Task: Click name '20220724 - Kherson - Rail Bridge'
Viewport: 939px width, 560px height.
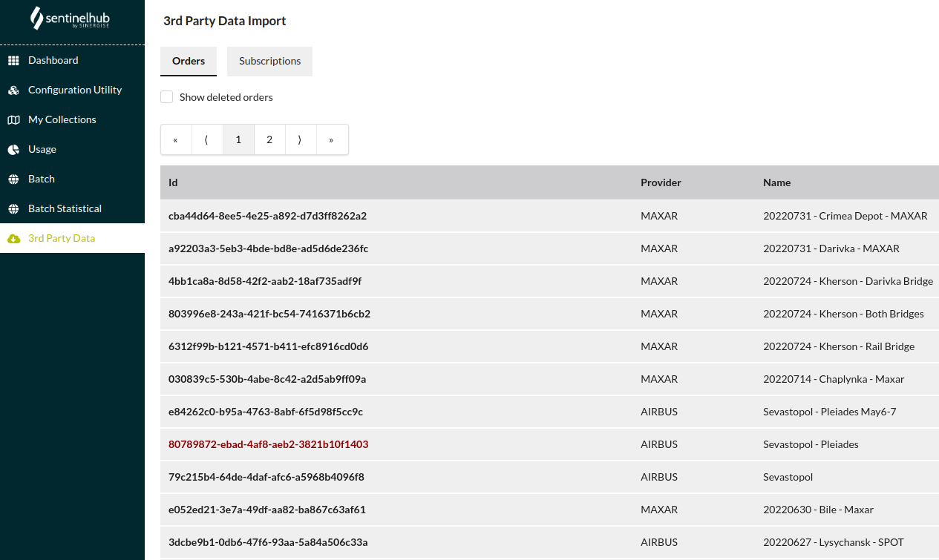Action: (839, 346)
